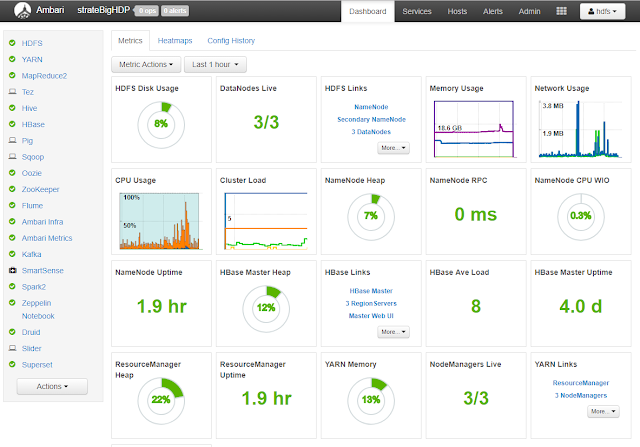Open the Services menu item
640x447 pixels.
coord(417,11)
